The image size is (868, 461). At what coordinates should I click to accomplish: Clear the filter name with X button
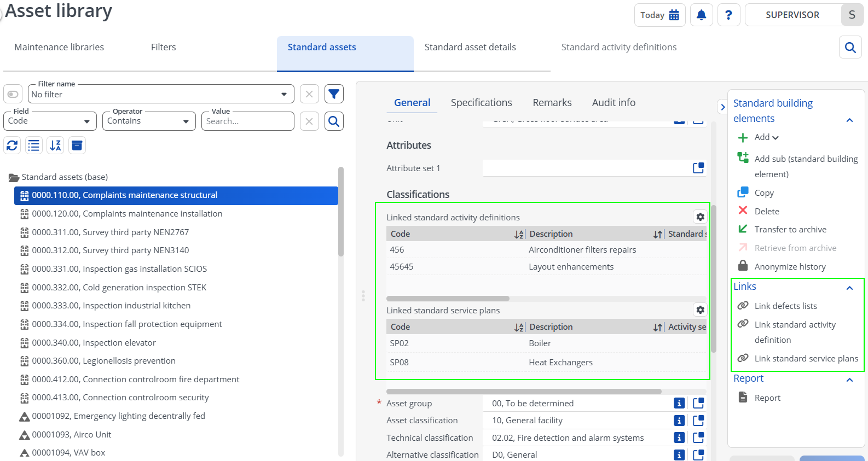coord(309,94)
